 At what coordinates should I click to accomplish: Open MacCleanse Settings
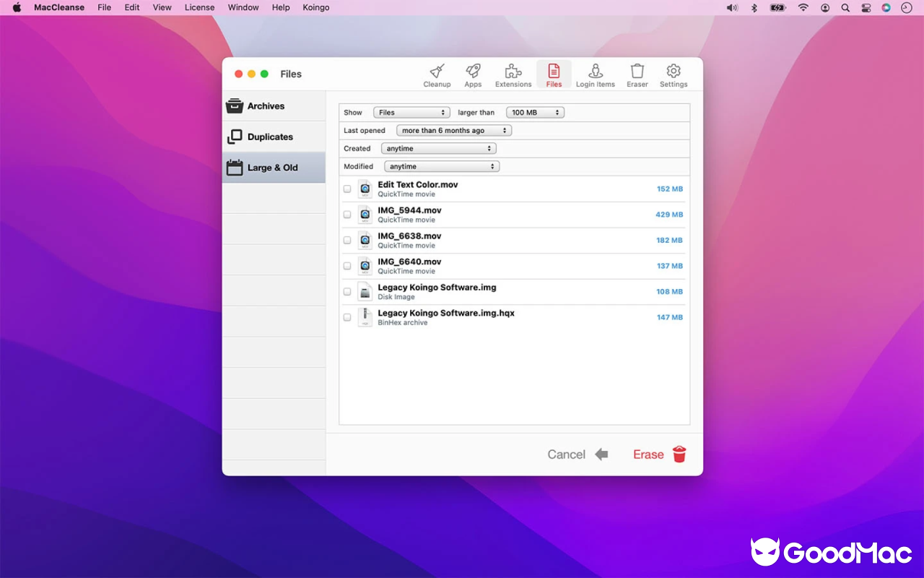pyautogui.click(x=673, y=74)
